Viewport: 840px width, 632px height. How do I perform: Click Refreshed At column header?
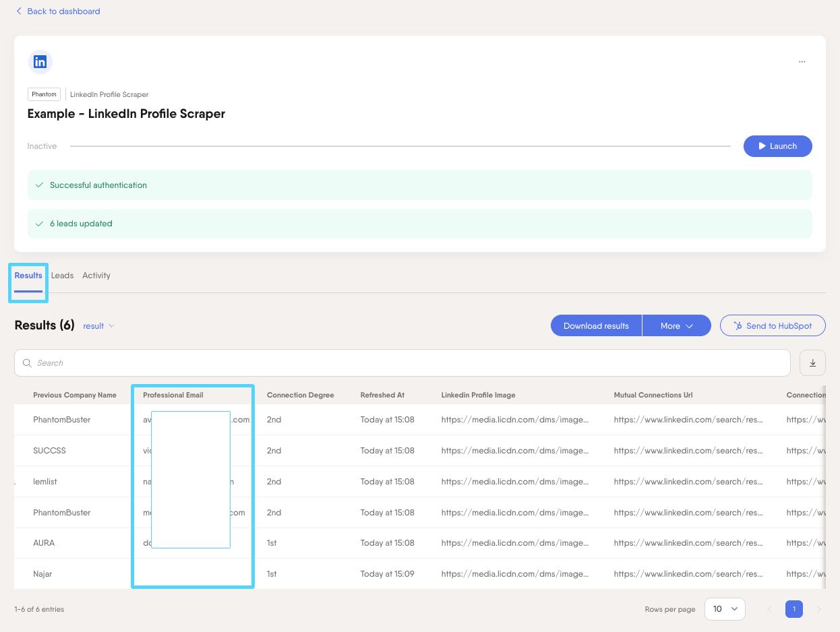pos(382,395)
